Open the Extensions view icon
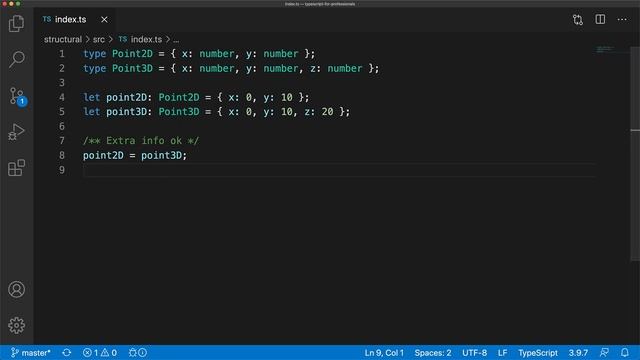The image size is (640, 360). pos(16,168)
